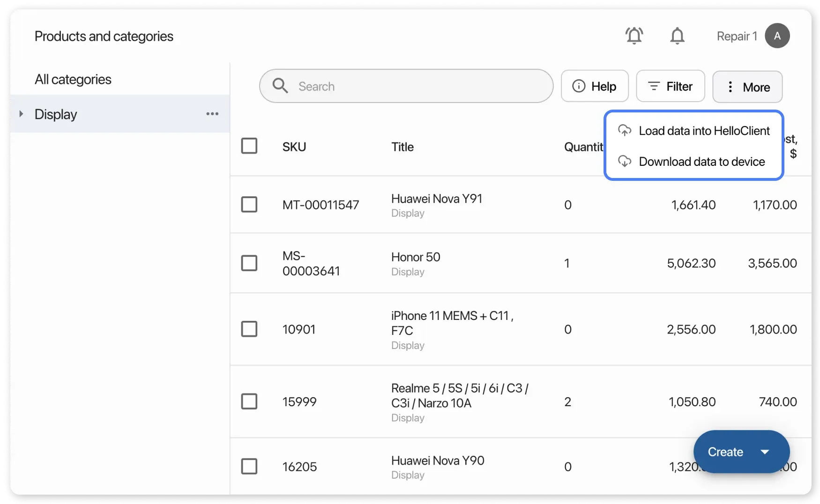Click the three-dot icon on More button
The width and height of the screenshot is (820, 504).
[730, 87]
